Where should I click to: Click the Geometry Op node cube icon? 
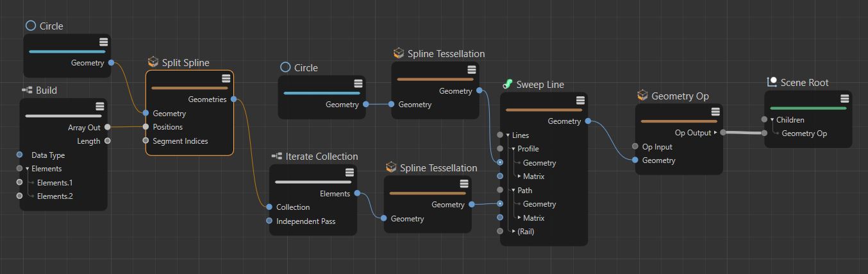[643, 96]
